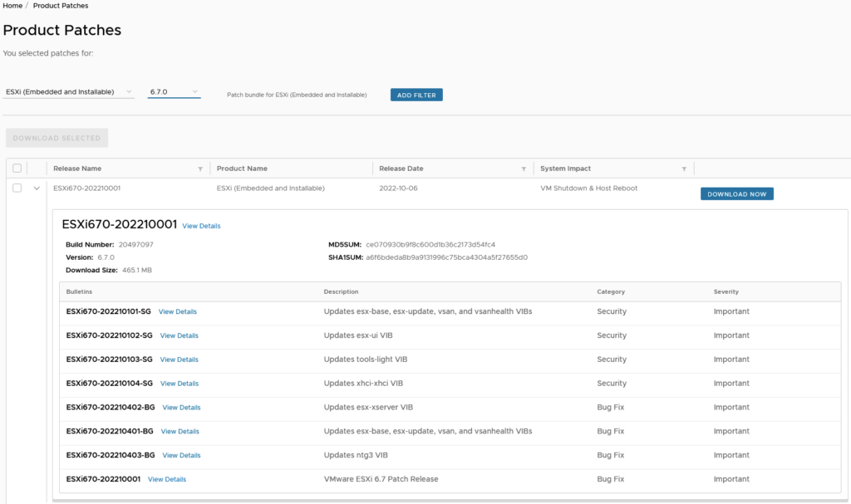
Task: Open View Details beside the ESXi670-202210001 heading
Action: coord(201,226)
